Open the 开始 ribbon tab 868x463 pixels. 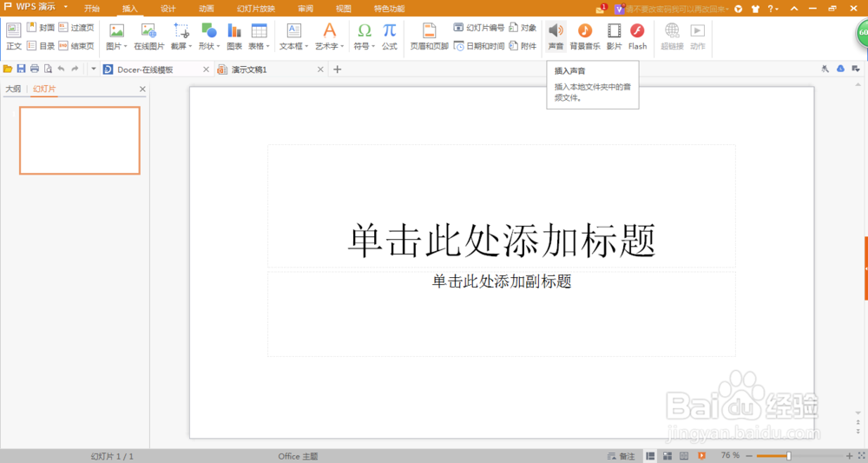click(x=92, y=9)
